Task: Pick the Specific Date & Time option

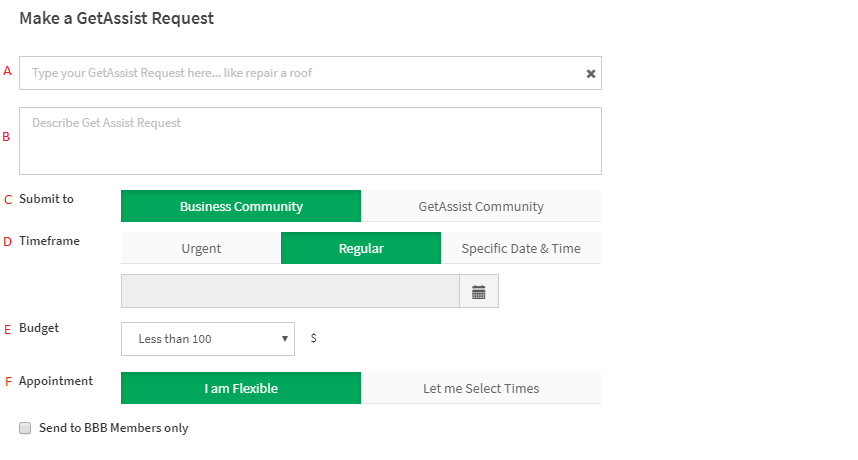Action: coord(521,248)
